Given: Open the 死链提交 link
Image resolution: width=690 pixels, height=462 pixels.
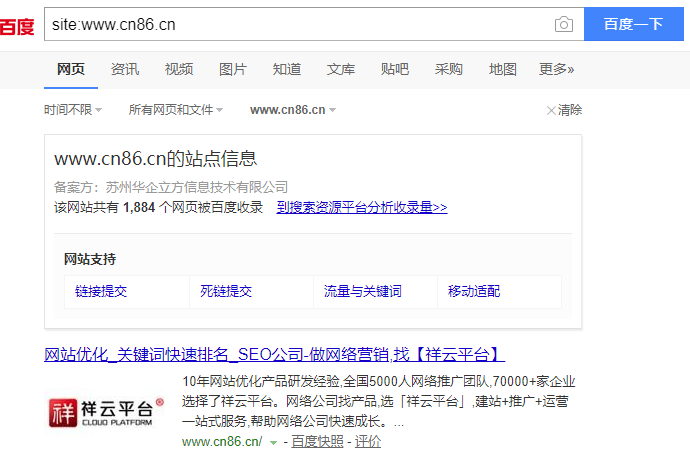Looking at the screenshot, I should [x=226, y=291].
